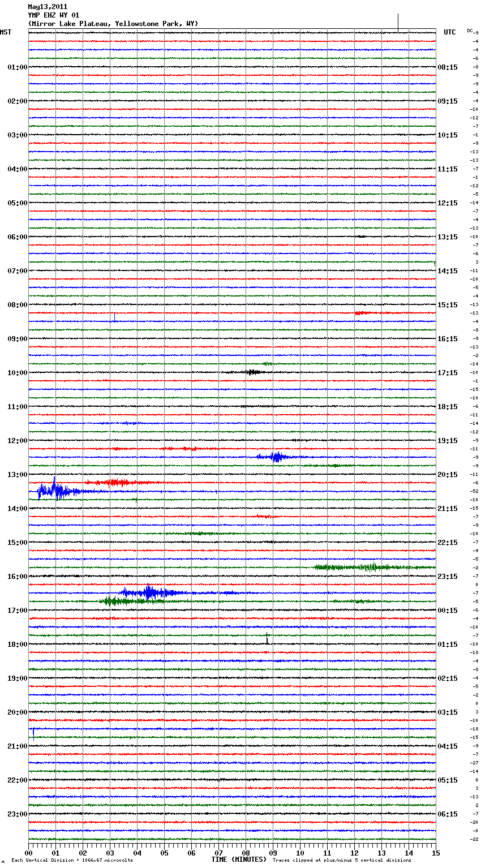Click the MST timezone label

pos(6,32)
